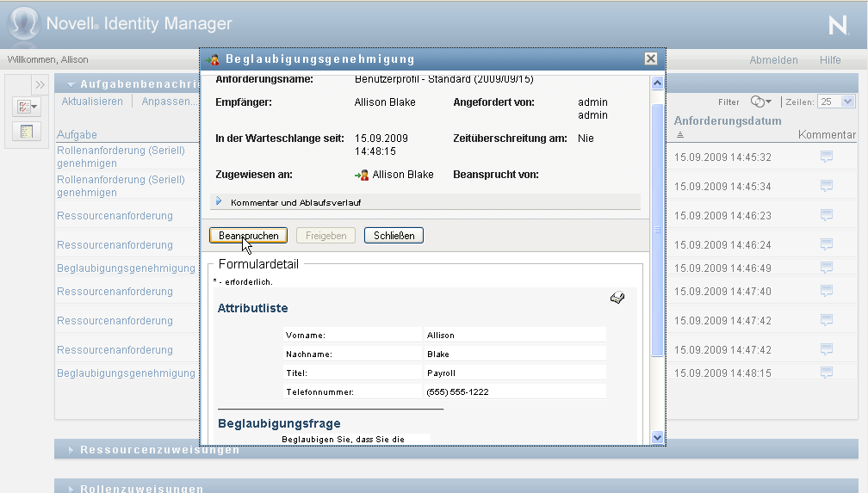Image resolution: width=868 pixels, height=493 pixels.
Task: Click the Vorname value Allison
Action: tap(441, 336)
